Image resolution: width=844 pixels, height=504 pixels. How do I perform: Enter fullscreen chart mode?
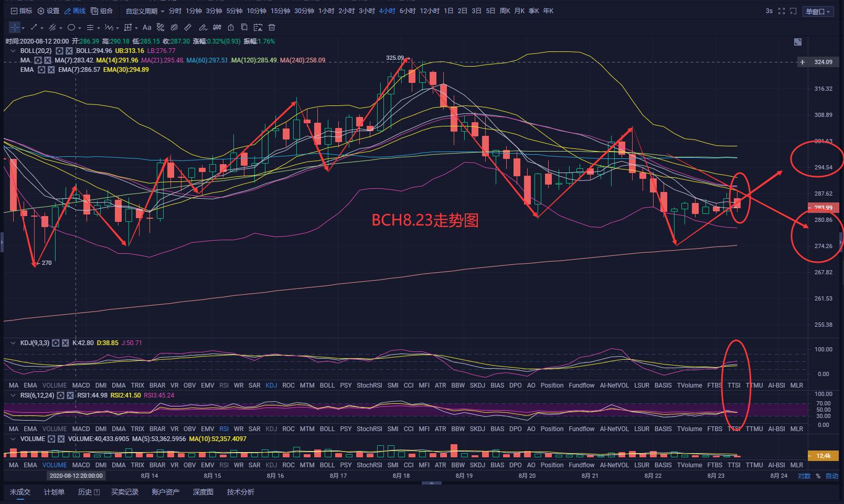click(782, 11)
